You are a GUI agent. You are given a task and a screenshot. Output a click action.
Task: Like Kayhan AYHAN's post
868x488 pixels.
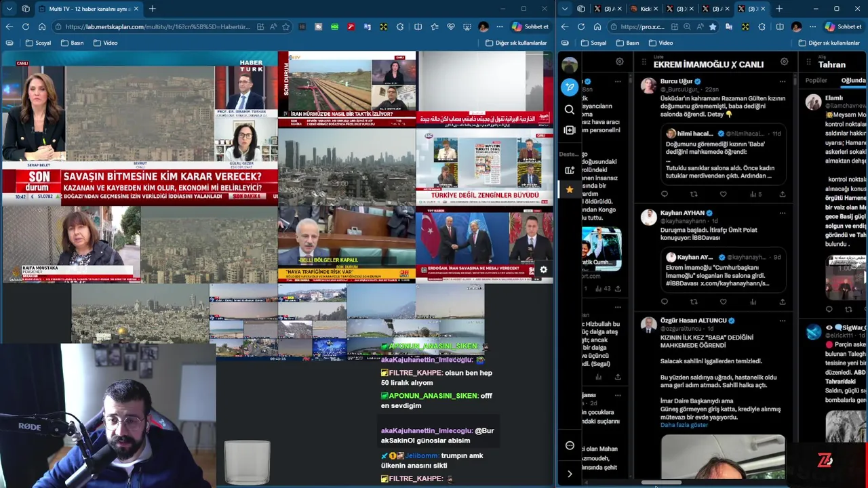coord(724,302)
